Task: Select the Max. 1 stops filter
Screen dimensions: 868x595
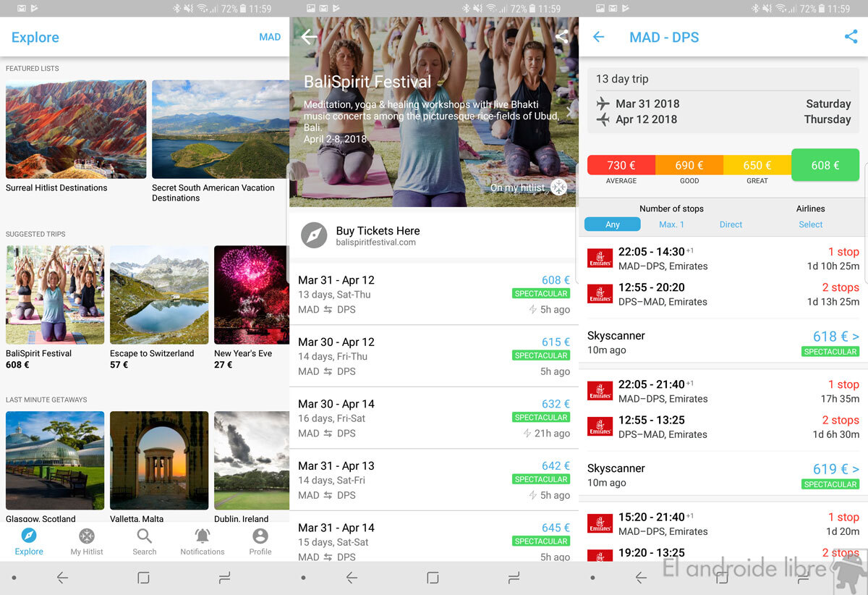Action: [671, 224]
